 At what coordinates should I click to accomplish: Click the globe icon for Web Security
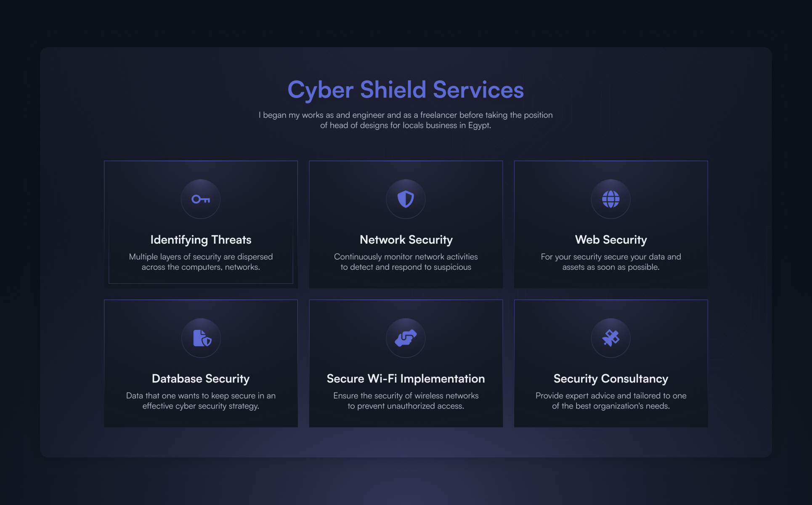click(x=610, y=199)
